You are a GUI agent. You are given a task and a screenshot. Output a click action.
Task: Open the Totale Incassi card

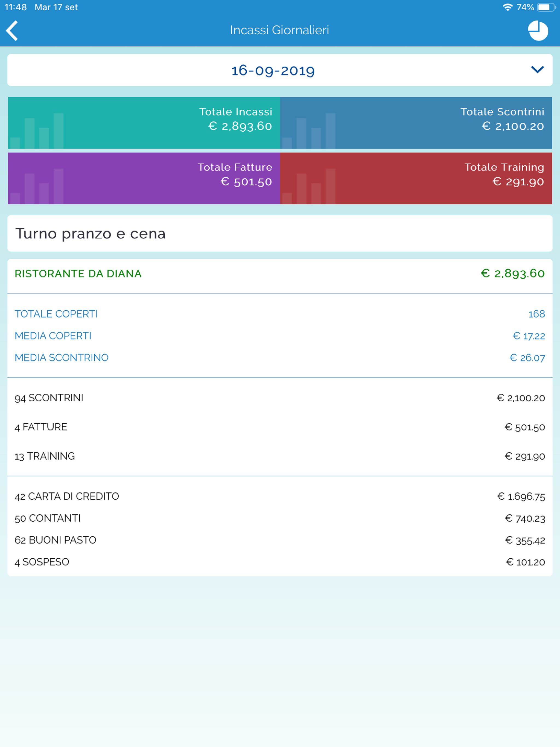pyautogui.click(x=144, y=122)
